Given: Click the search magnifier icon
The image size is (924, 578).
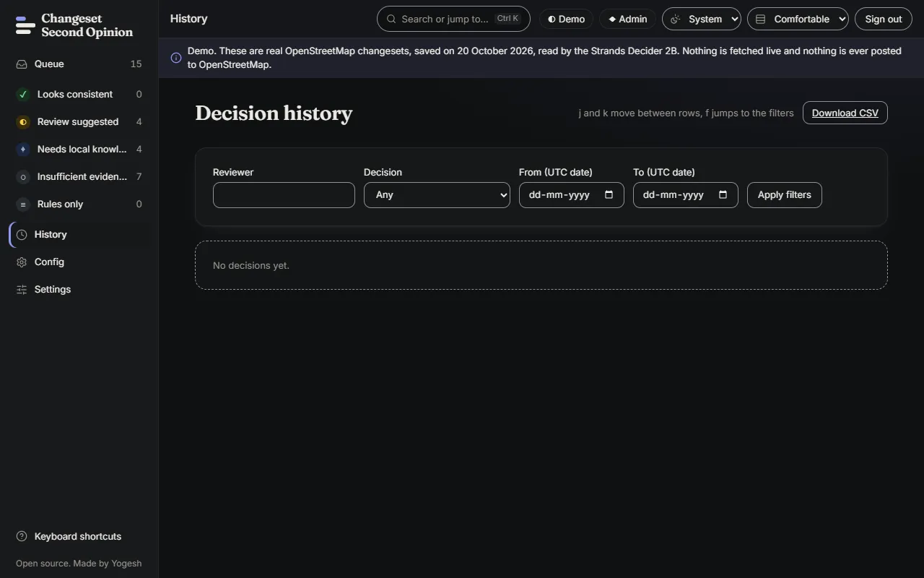Looking at the screenshot, I should 391,19.
